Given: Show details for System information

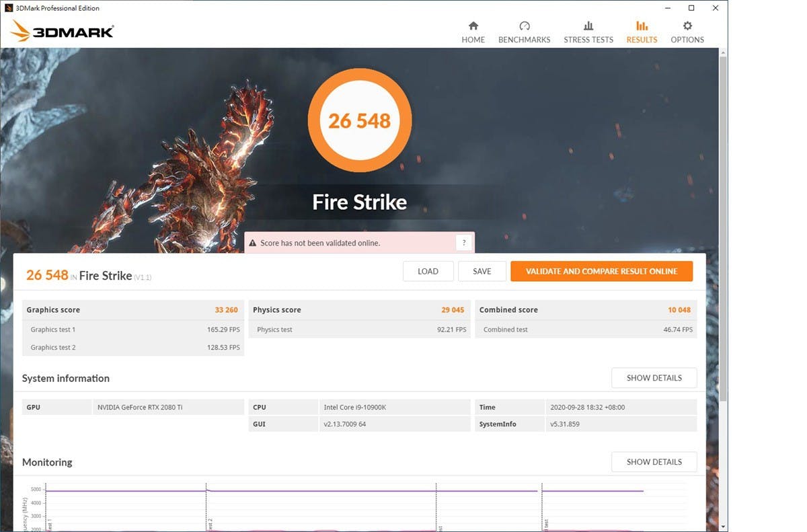Looking at the screenshot, I should [x=654, y=378].
